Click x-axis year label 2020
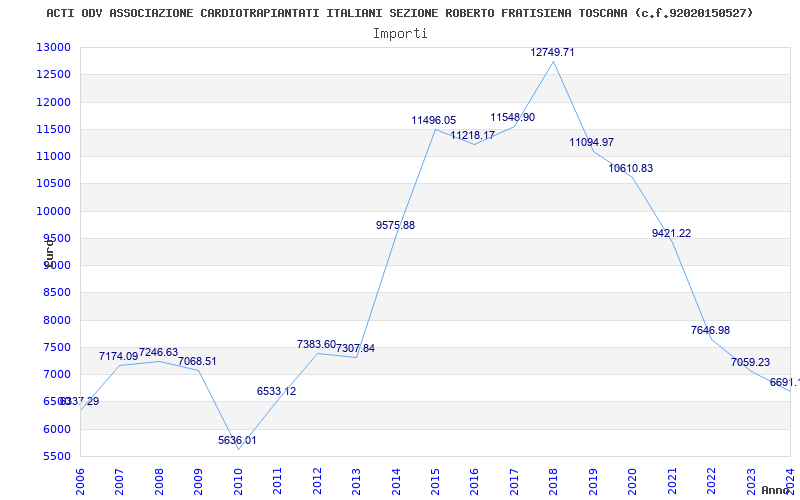The width and height of the screenshot is (800, 500). [x=632, y=482]
